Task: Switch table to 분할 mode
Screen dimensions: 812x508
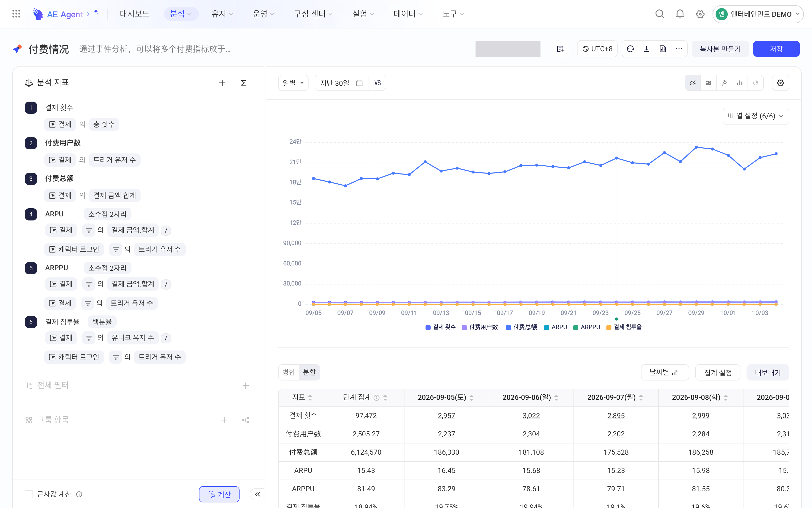Action: pyautogui.click(x=309, y=372)
